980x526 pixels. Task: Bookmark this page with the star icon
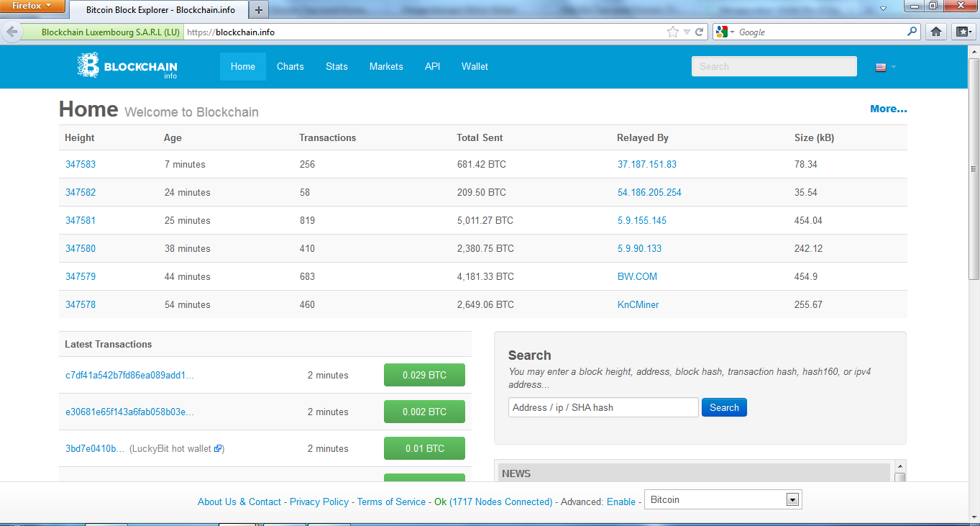[673, 32]
